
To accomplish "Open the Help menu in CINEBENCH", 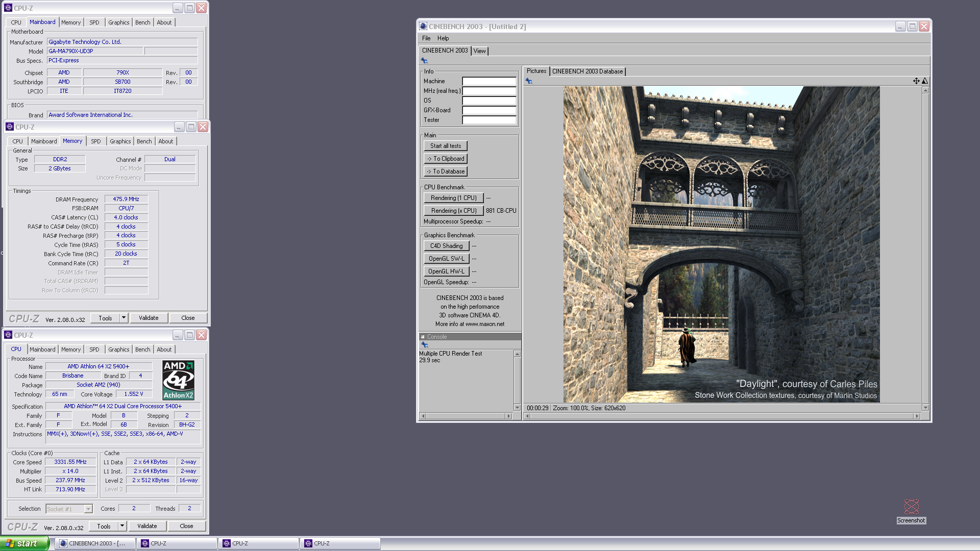I will pos(443,38).
